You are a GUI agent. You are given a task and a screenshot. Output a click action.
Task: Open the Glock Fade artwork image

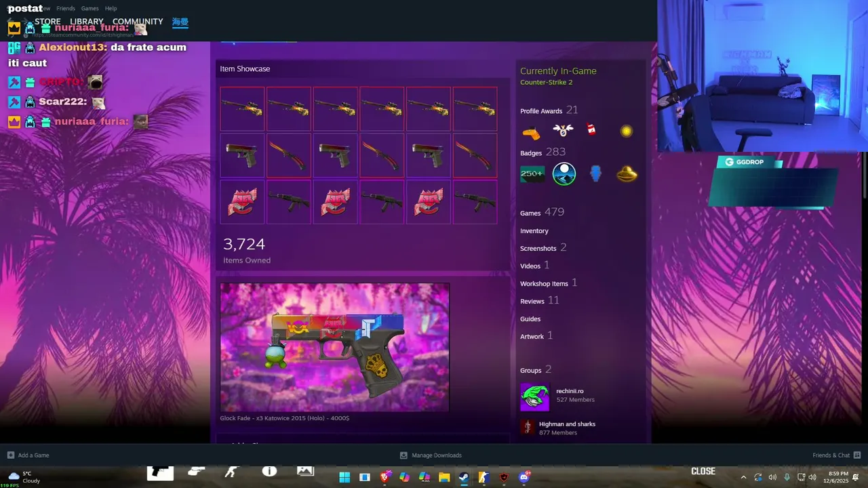tap(334, 347)
